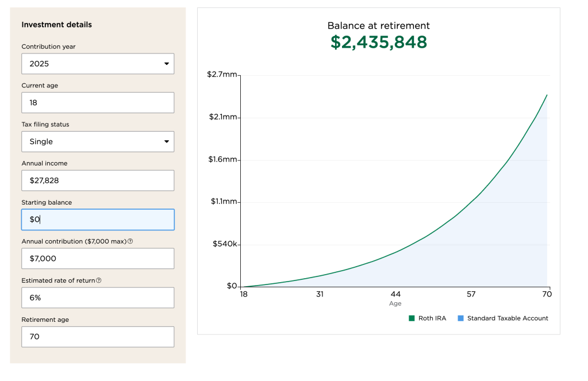Click the $2,435,848 retirement balance figure
588x381 pixels.
pyautogui.click(x=379, y=42)
